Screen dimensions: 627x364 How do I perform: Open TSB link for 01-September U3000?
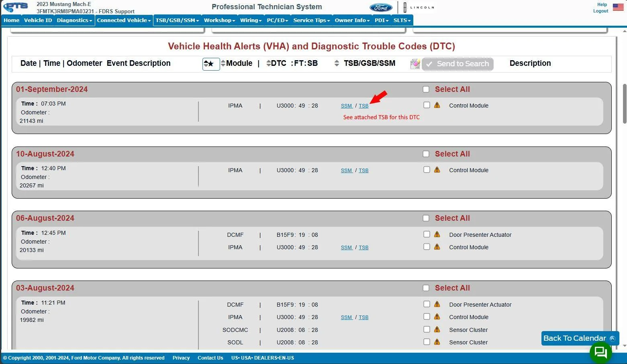click(364, 106)
